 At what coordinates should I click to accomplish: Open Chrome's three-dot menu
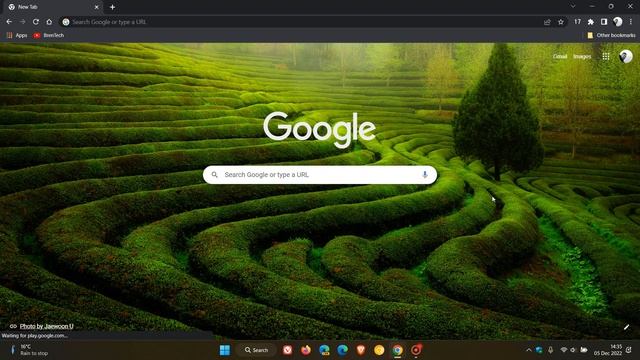[x=631, y=22]
